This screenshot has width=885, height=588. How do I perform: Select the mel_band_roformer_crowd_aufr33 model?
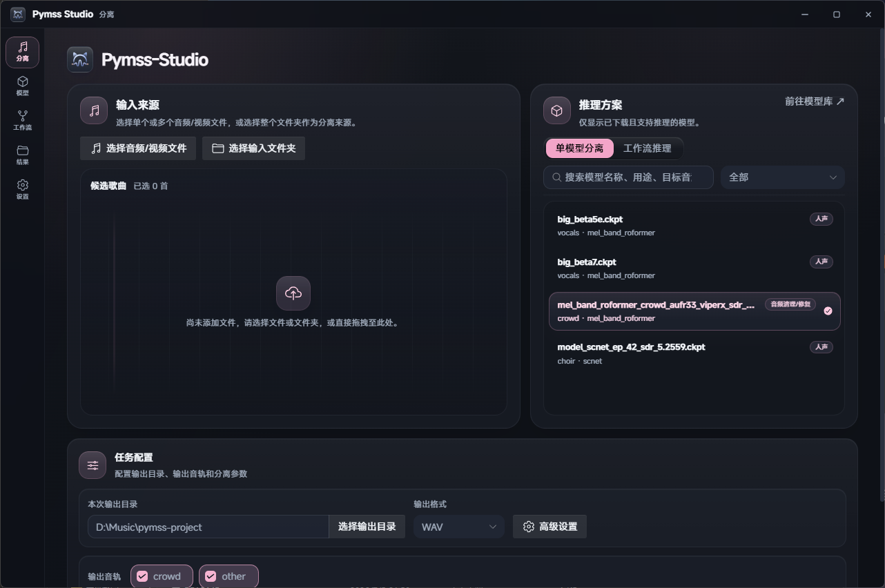click(x=694, y=311)
